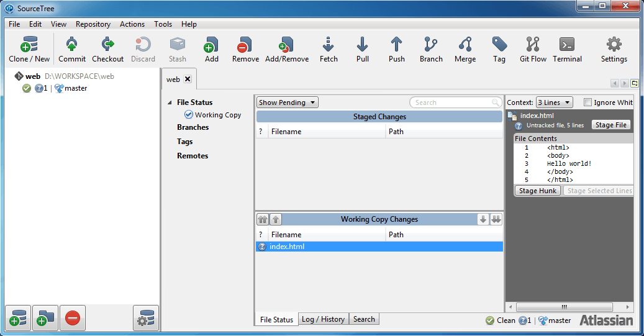Unstage all files with the double down arrow

coord(496,219)
